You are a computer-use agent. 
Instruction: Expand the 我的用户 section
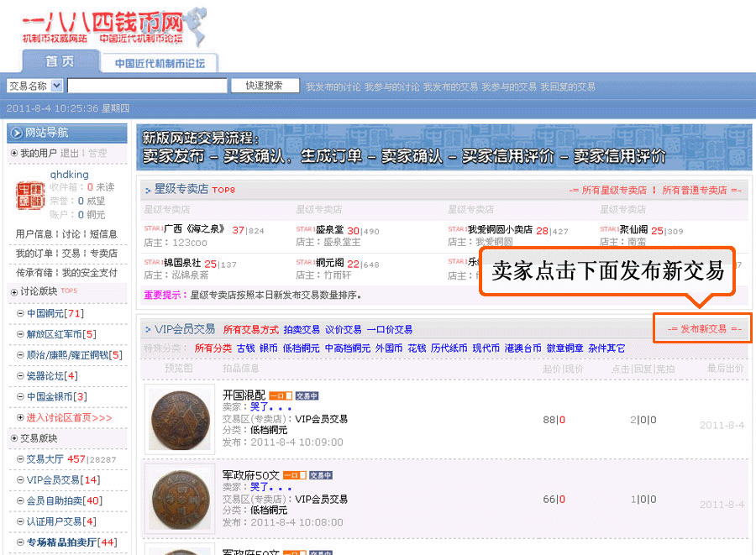coord(13,154)
